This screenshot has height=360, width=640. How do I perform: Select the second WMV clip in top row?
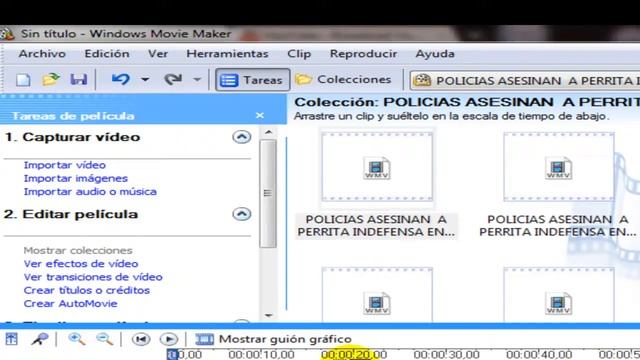tap(558, 167)
